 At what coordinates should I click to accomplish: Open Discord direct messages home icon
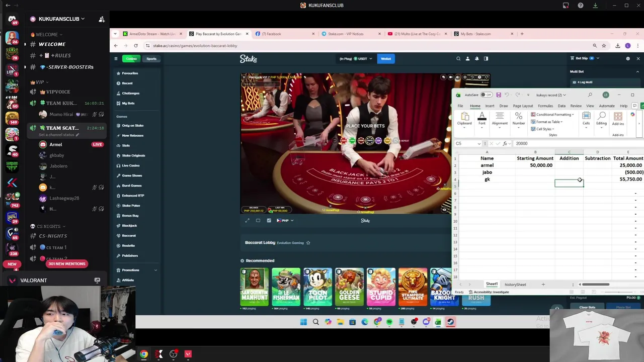pos(12,19)
